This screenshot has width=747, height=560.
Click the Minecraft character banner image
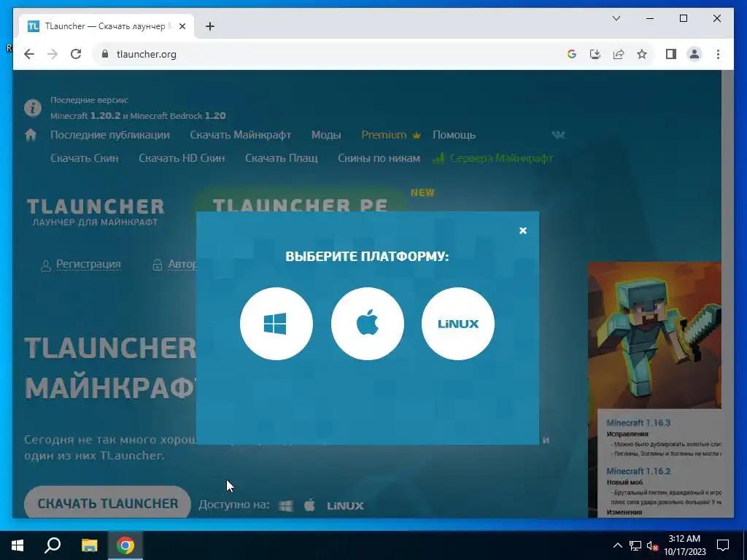coord(654,335)
